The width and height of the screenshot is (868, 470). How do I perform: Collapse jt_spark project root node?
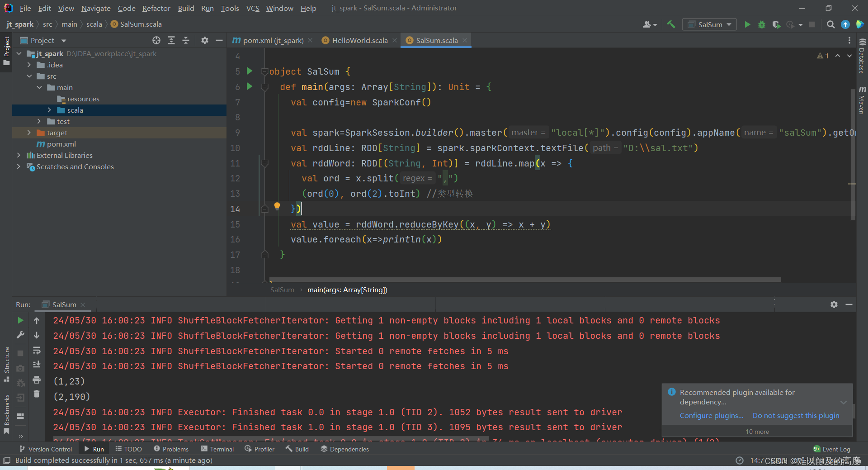(19, 53)
